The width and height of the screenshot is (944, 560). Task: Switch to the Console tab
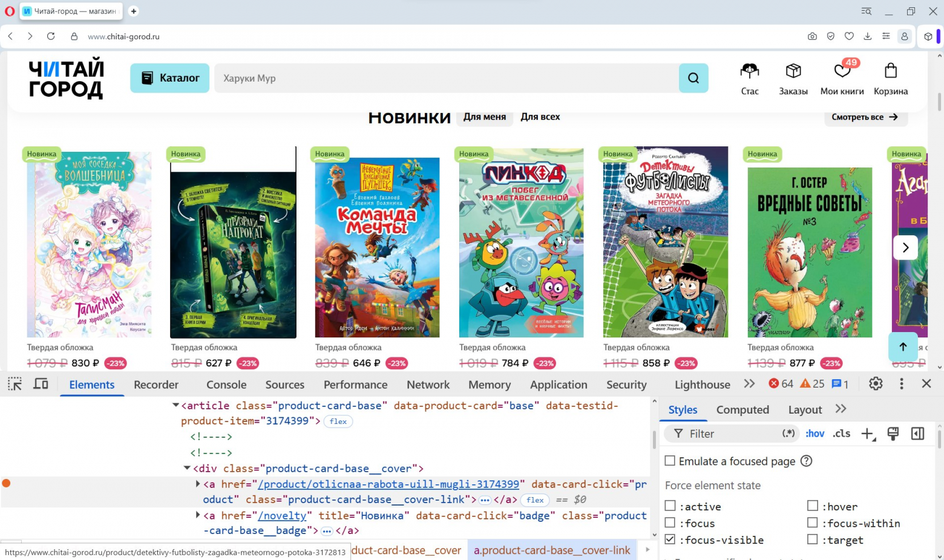[226, 385]
